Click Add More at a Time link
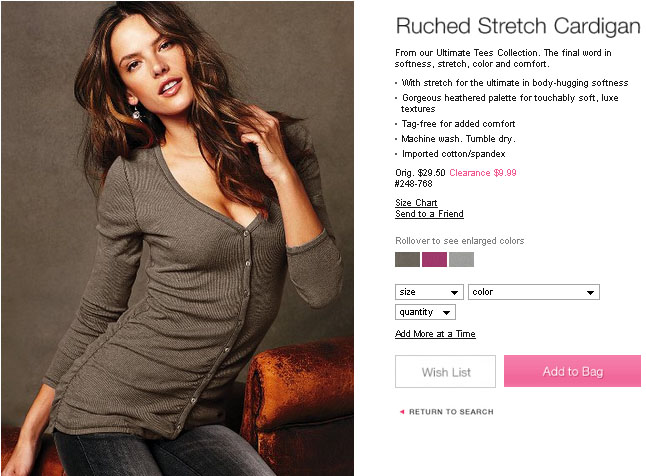 coord(435,334)
